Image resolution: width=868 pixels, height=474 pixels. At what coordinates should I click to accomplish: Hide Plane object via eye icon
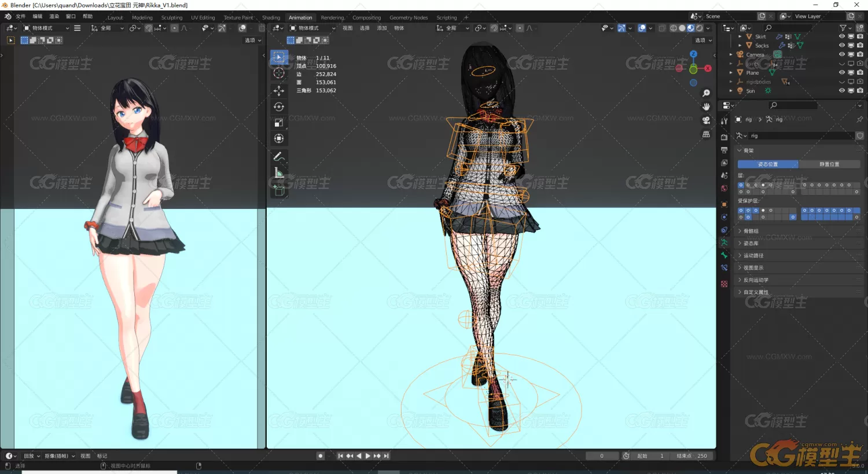pos(842,72)
